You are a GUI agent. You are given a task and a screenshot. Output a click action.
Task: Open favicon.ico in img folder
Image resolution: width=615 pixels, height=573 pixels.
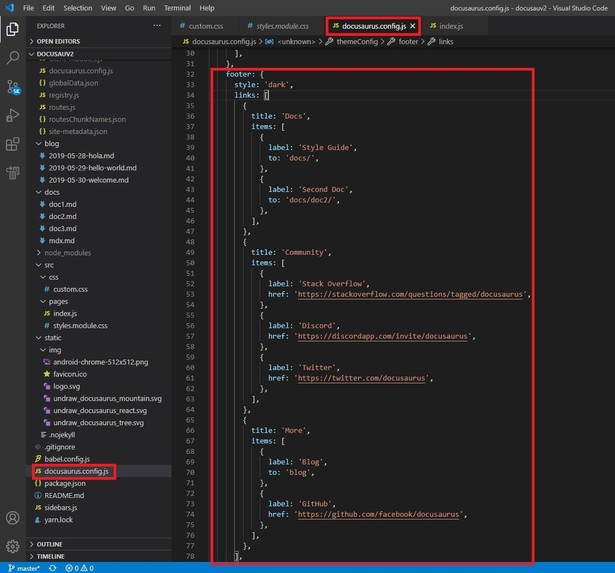point(70,374)
